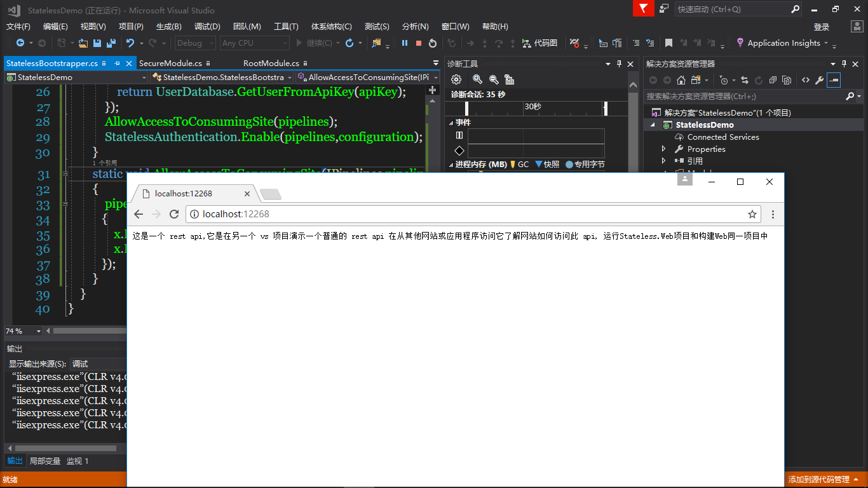
Task: Open the 调试(D) debug menu
Action: 207,27
